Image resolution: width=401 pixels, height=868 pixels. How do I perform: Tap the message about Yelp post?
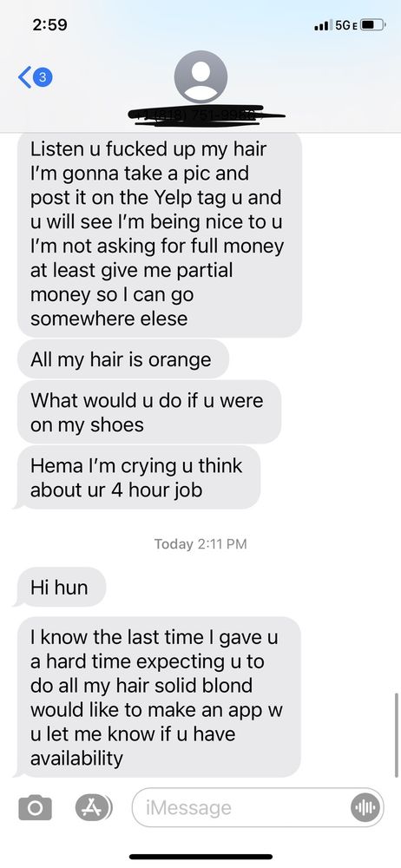[x=160, y=234]
